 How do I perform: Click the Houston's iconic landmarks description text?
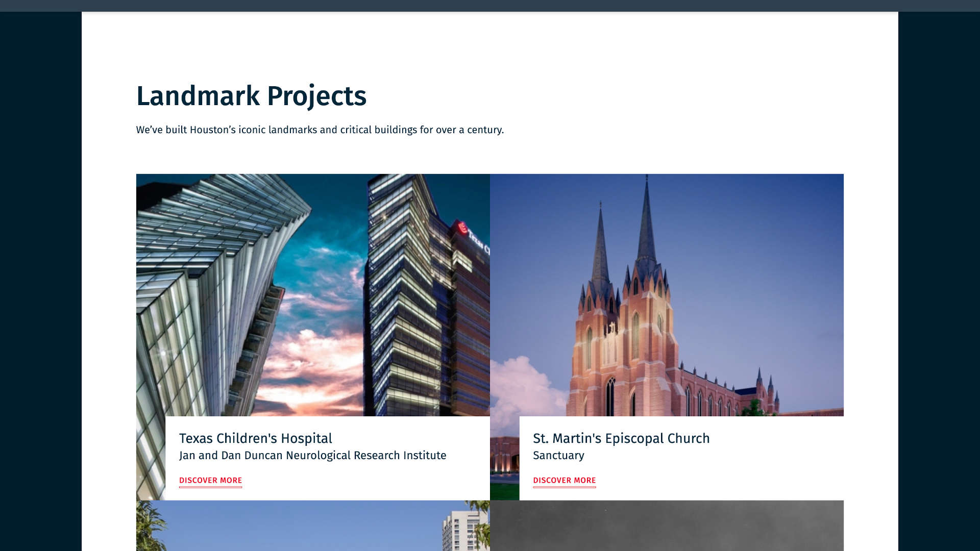tap(320, 130)
